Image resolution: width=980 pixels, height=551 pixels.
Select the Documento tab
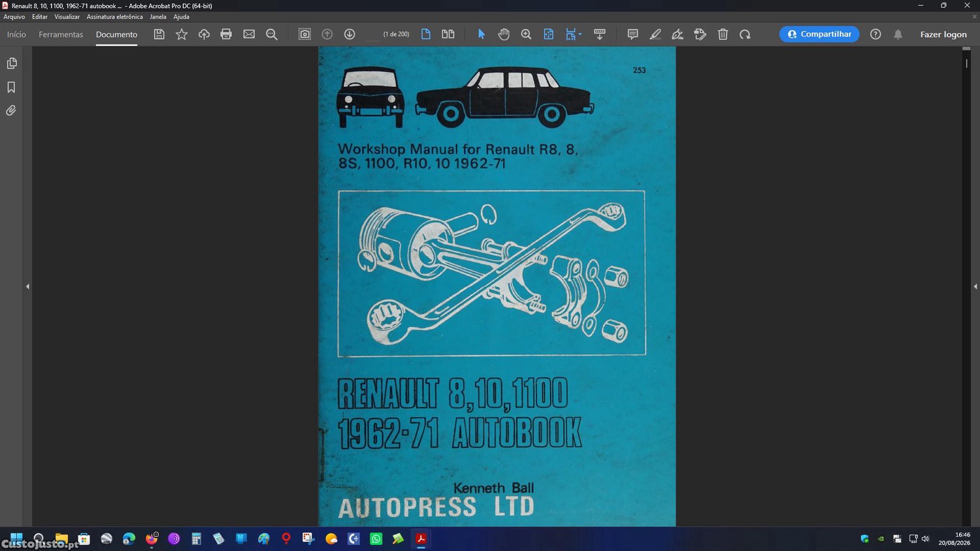[x=116, y=35]
